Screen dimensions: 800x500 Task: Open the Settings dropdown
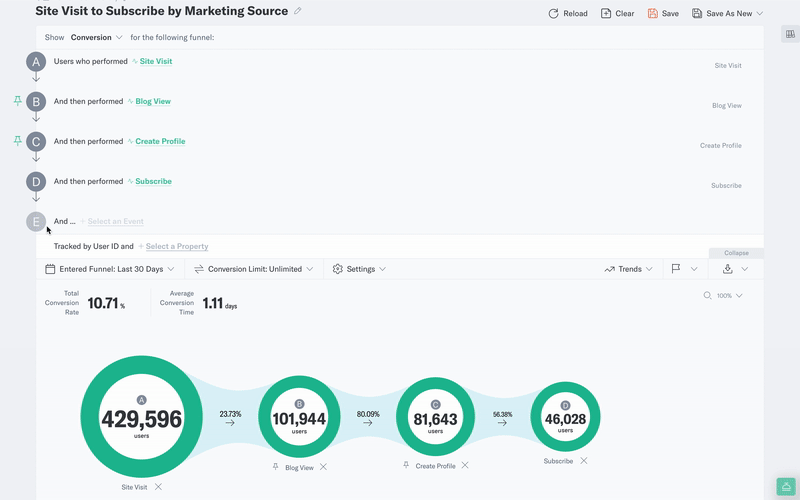(x=359, y=269)
